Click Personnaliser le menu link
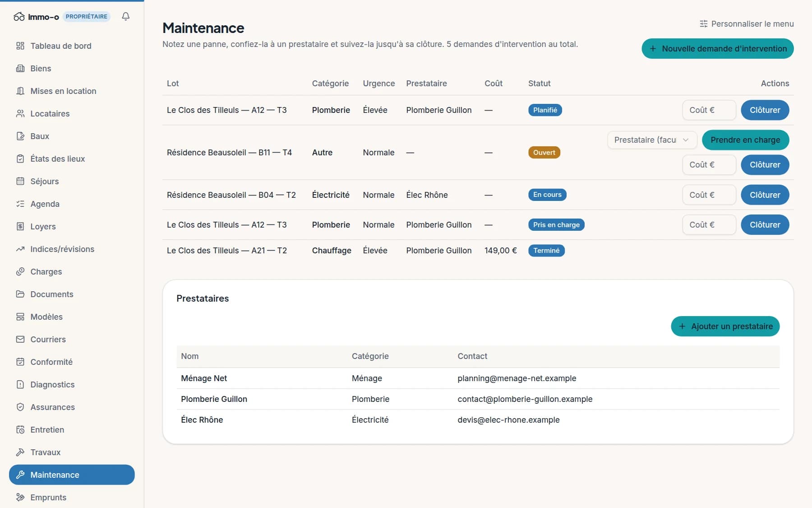 tap(747, 23)
